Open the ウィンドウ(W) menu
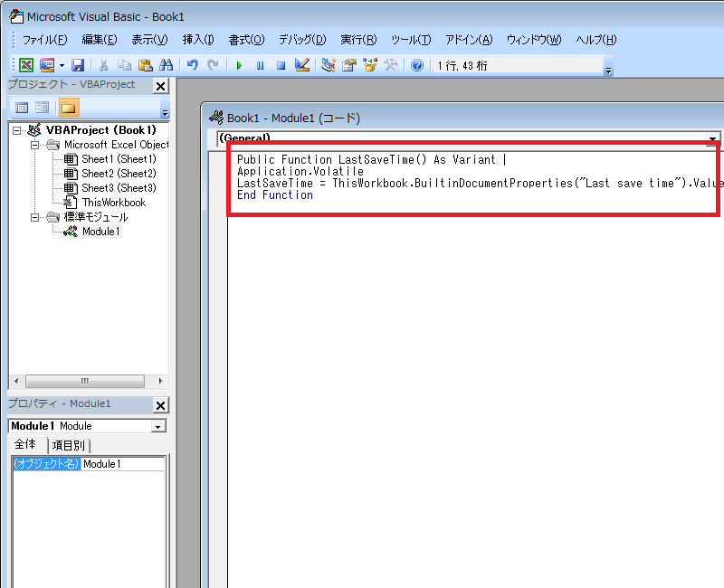The height and width of the screenshot is (588, 724). [x=534, y=40]
